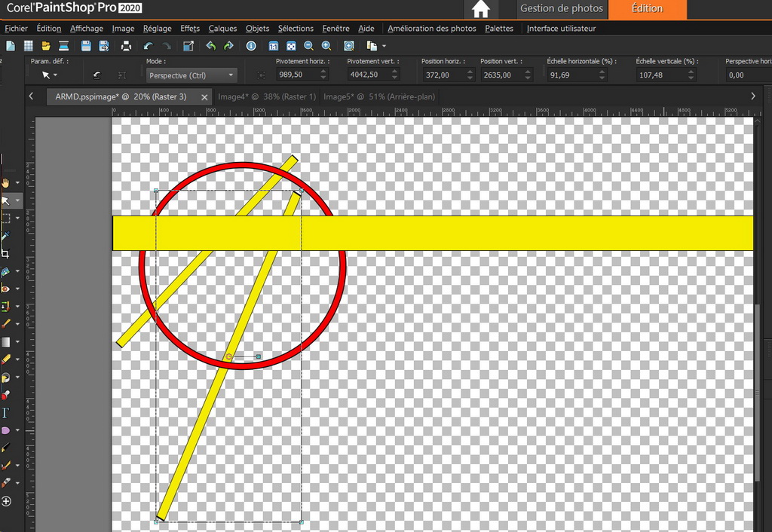This screenshot has height=532, width=772.
Task: Click the Position horiz. field 372,00
Action: click(448, 75)
